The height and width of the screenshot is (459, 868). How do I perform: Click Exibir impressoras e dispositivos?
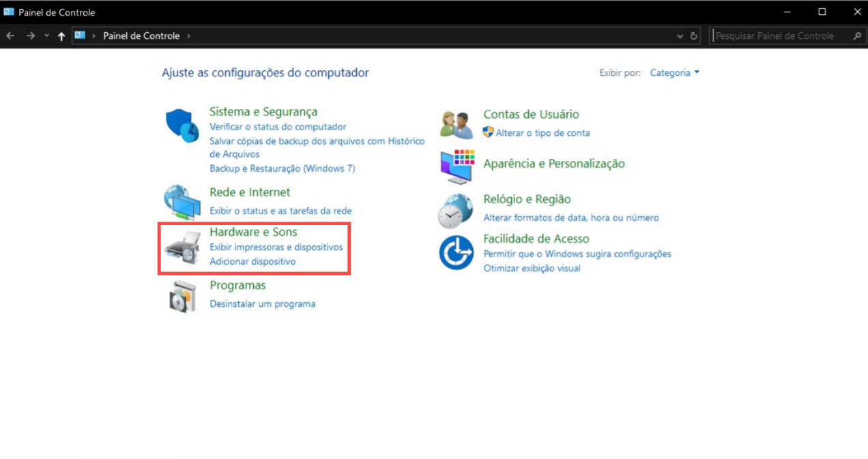click(276, 247)
